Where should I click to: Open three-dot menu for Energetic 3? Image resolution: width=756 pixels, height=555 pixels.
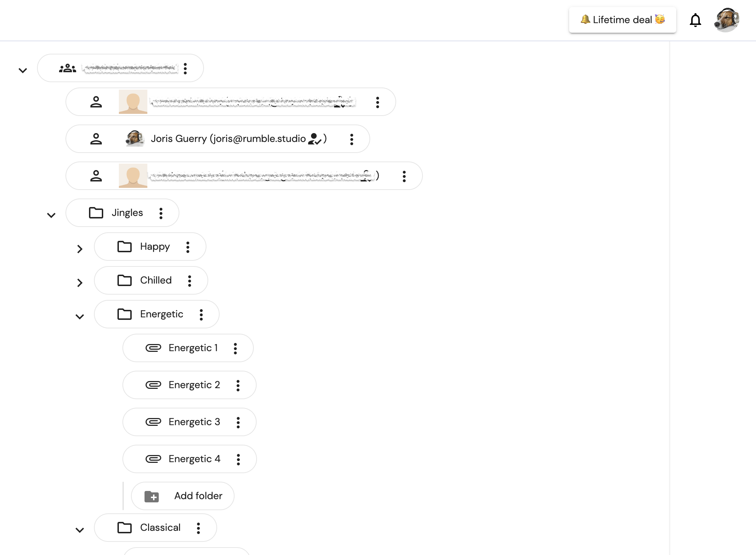coord(238,422)
